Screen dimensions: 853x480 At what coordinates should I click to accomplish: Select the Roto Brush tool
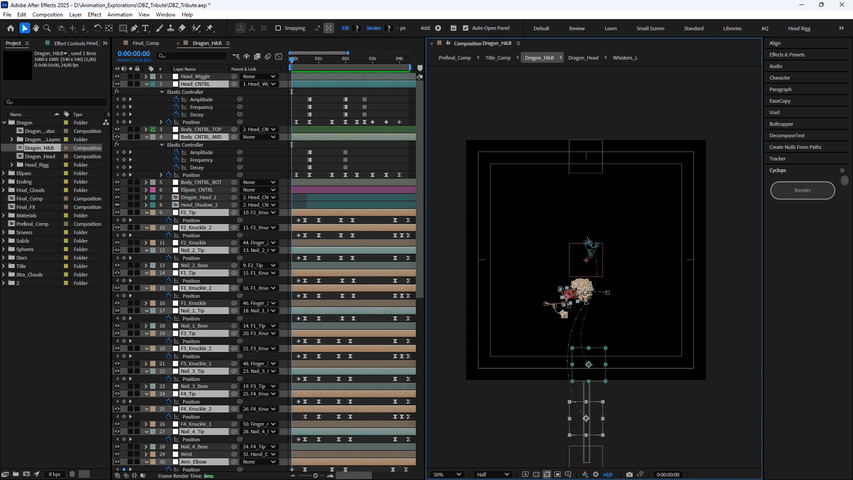point(196,28)
